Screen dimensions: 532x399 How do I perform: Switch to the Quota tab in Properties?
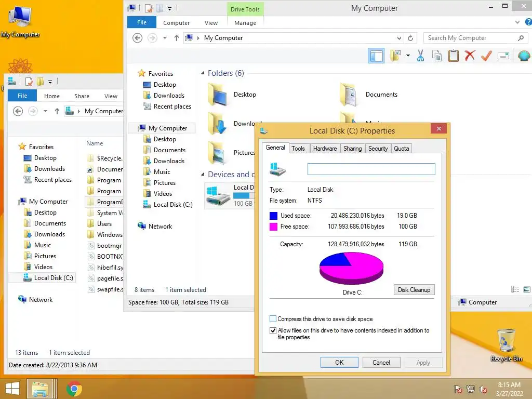click(402, 149)
